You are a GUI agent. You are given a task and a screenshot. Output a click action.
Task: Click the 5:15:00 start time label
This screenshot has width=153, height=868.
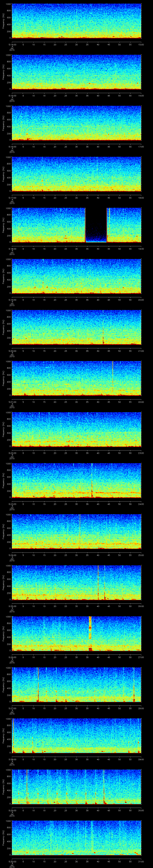(12, 96)
